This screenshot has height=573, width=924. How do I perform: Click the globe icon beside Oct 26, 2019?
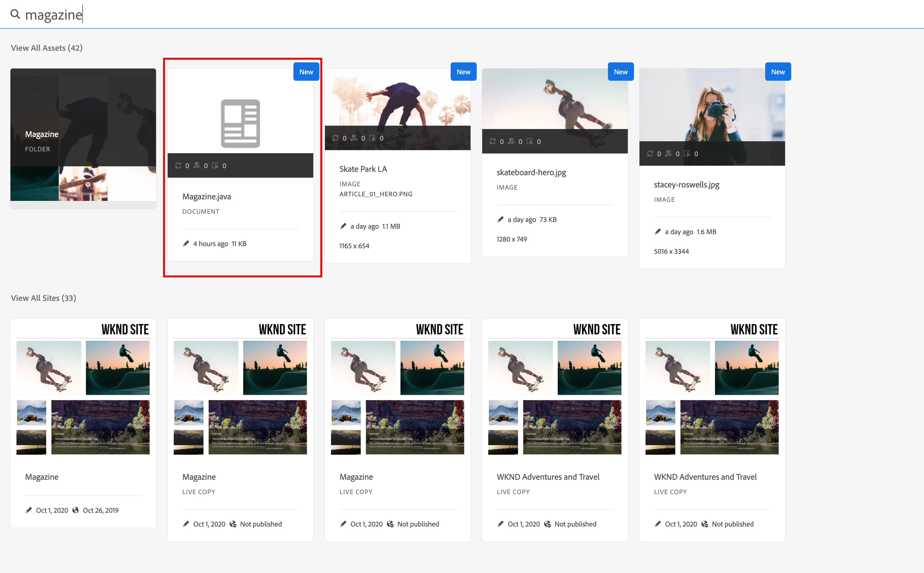pos(76,510)
